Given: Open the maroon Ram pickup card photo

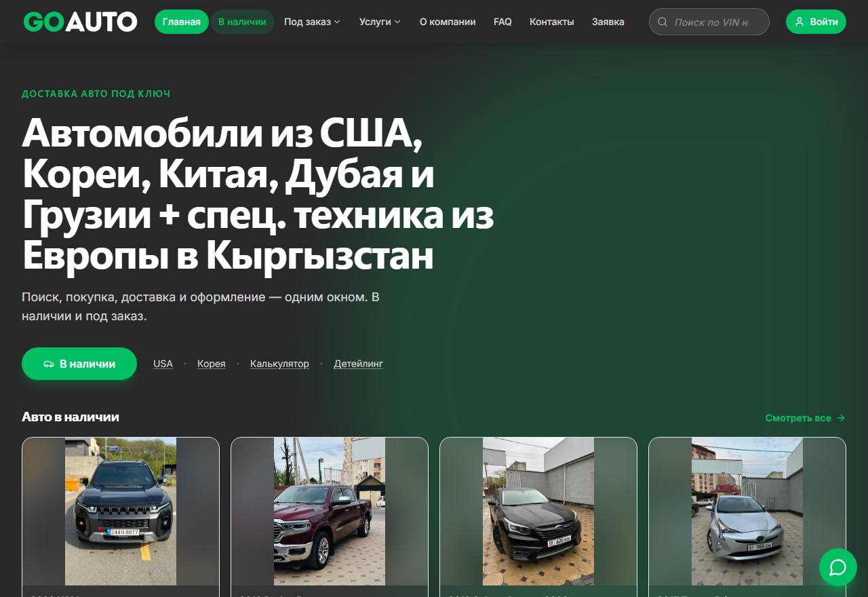Looking at the screenshot, I should pos(330,512).
